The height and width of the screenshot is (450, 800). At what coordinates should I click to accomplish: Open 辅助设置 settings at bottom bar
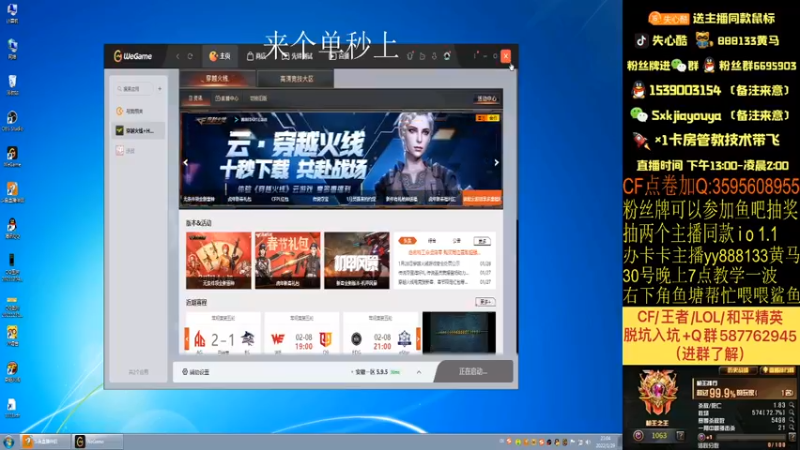click(x=196, y=372)
